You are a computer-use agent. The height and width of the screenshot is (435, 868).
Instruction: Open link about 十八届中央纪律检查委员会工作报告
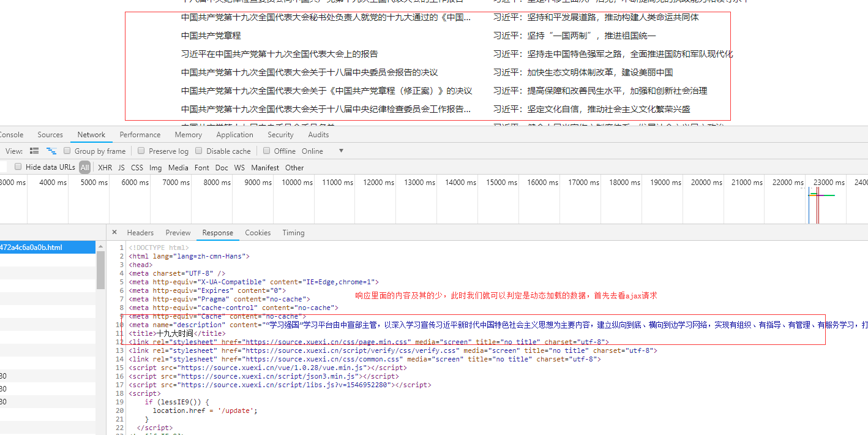326,109
